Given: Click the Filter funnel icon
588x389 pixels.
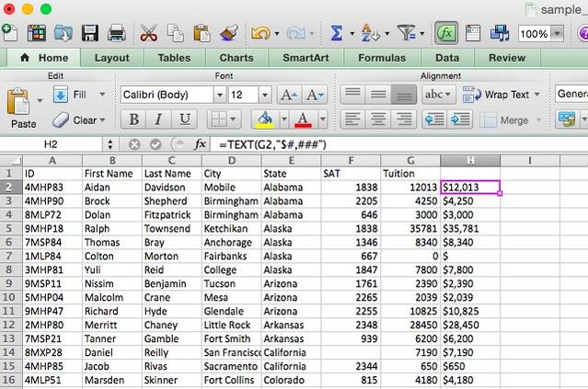Looking at the screenshot, I should pos(407,33).
